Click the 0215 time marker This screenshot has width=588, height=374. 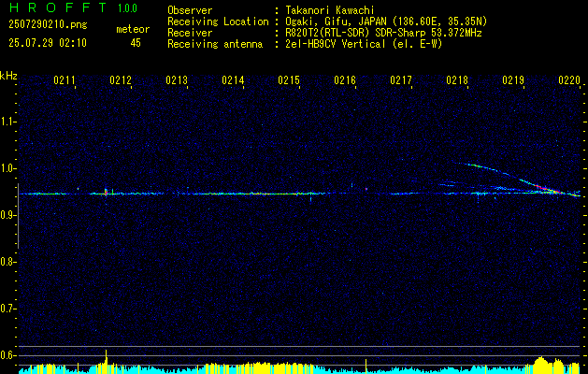(289, 79)
